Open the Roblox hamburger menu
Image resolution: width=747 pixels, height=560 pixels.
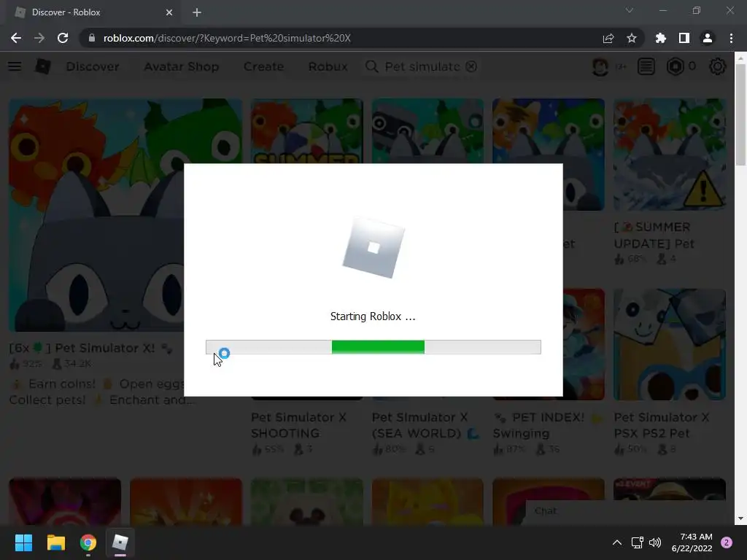click(x=15, y=66)
